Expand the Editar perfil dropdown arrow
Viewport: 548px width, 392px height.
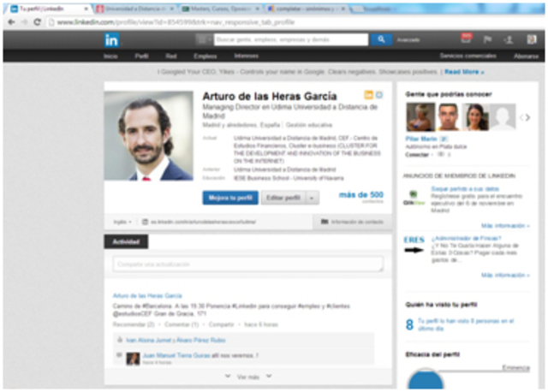point(312,198)
